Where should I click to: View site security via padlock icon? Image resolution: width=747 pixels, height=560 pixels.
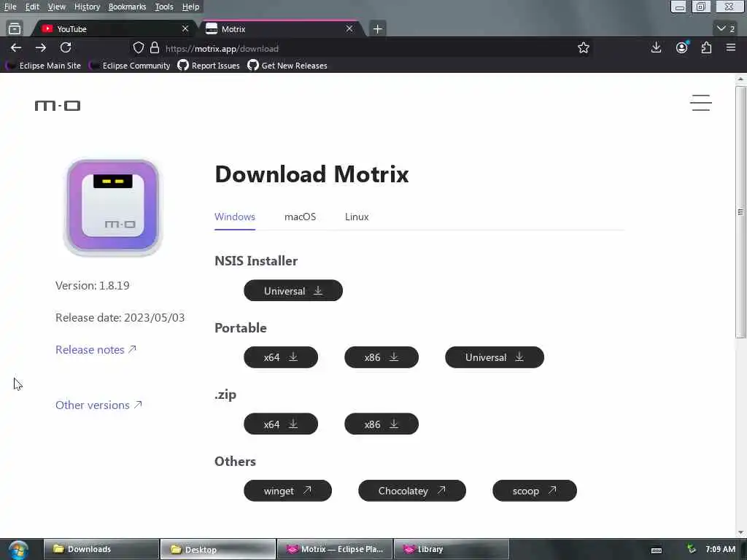[155, 48]
